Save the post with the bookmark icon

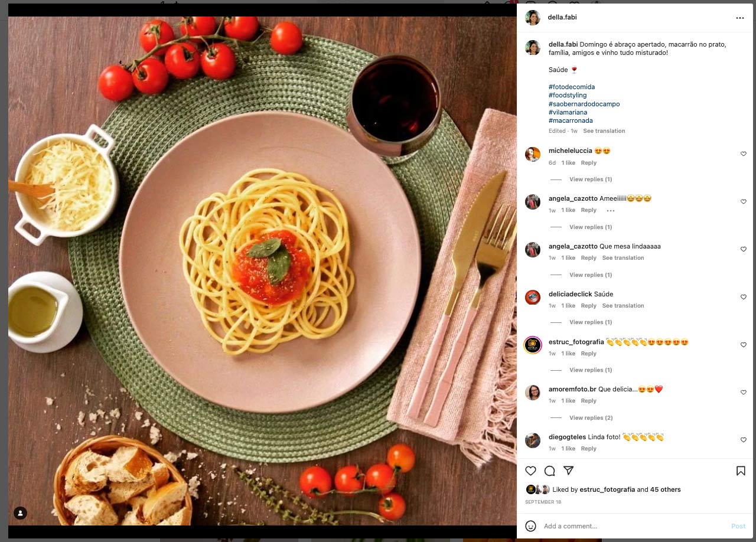(x=741, y=471)
